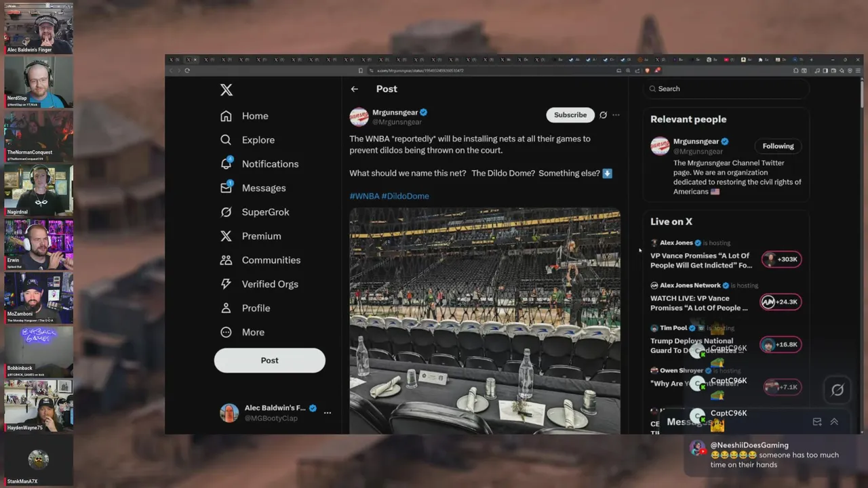The width and height of the screenshot is (868, 488).
Task: Click the Erwin webcam tile
Action: pyautogui.click(x=39, y=245)
